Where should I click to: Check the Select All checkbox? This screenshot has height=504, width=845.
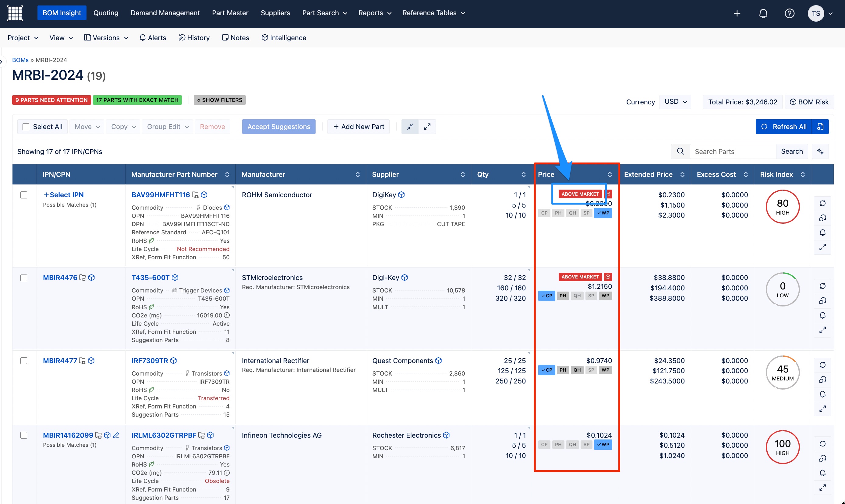tap(26, 127)
